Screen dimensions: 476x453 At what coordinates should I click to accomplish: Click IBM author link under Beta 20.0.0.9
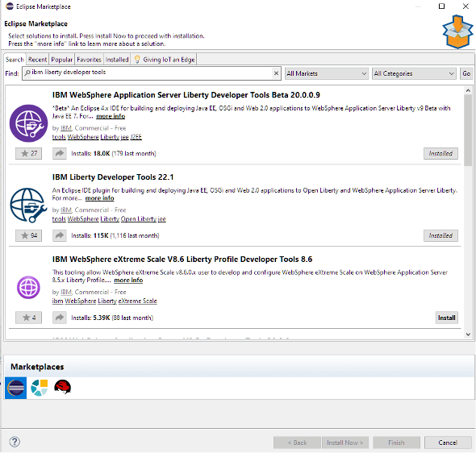[66, 128]
